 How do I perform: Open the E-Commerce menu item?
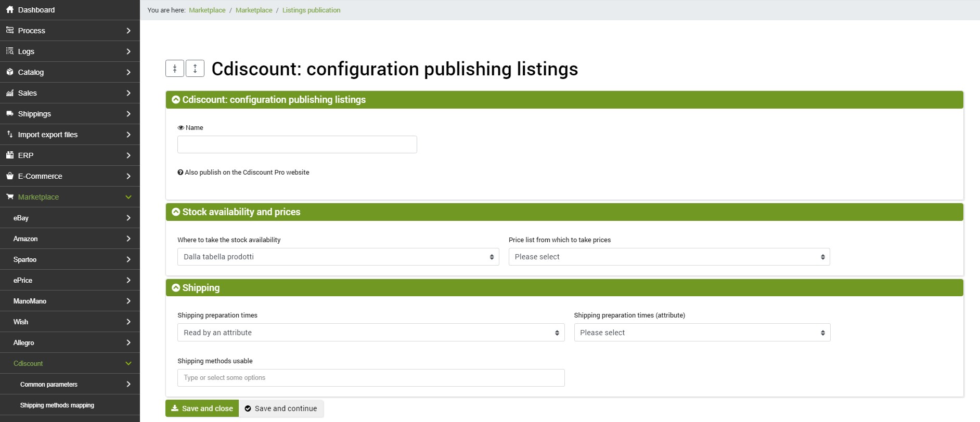tap(70, 176)
